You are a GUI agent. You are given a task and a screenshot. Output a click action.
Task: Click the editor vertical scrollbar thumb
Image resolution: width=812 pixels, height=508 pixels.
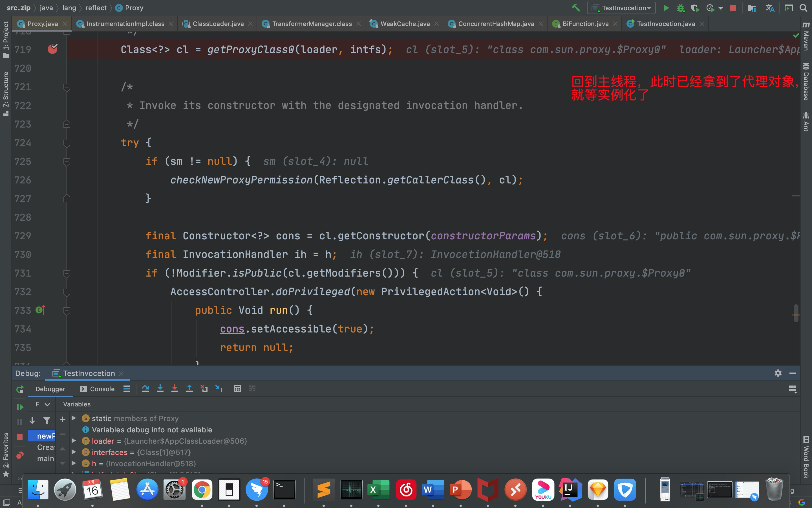coord(796,313)
